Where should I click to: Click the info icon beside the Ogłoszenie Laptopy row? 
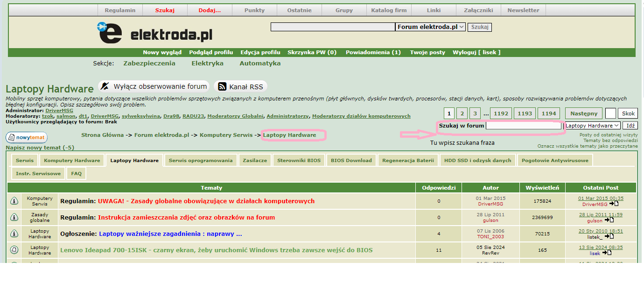click(14, 234)
